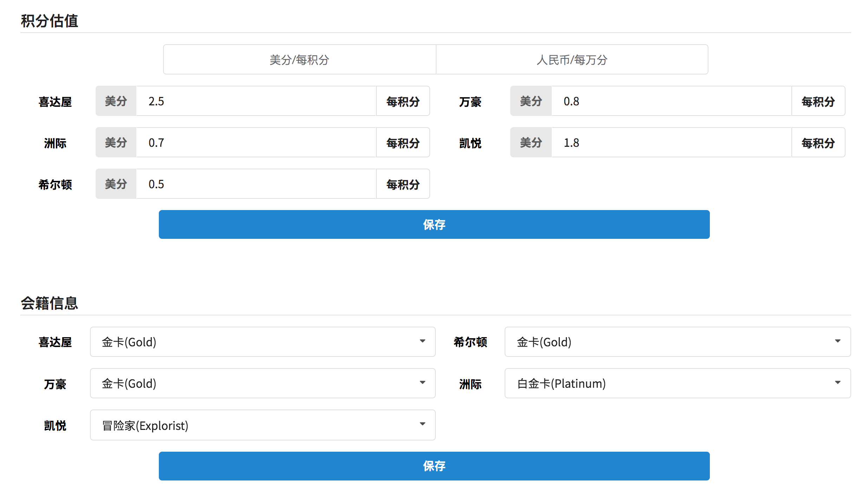Open the 希尔顿 membership dropdown

coord(678,342)
